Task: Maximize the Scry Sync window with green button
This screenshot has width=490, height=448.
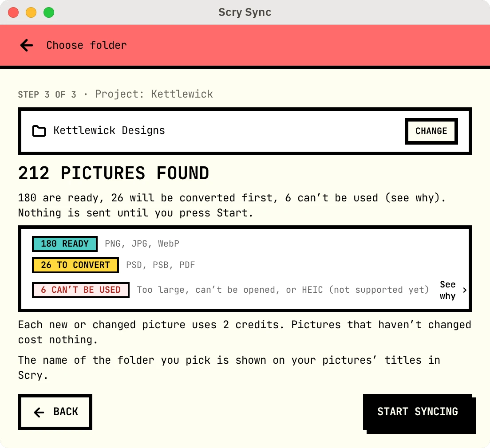Action: coord(49,12)
